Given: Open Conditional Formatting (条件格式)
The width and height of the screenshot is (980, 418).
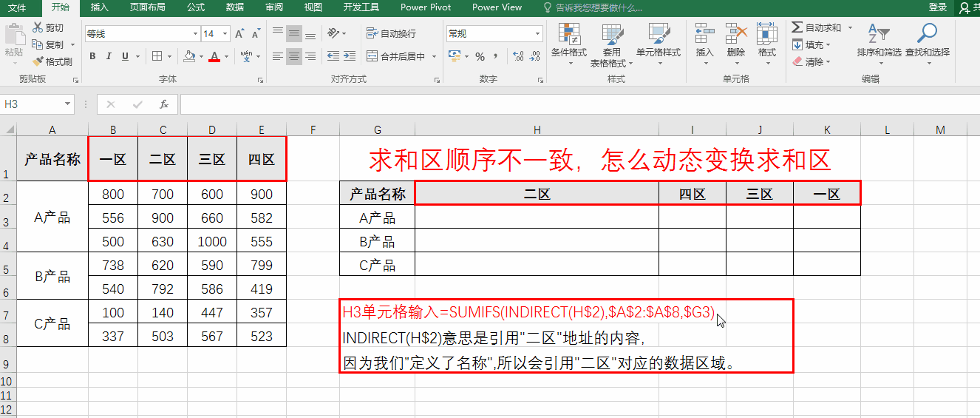Looking at the screenshot, I should coord(568,43).
